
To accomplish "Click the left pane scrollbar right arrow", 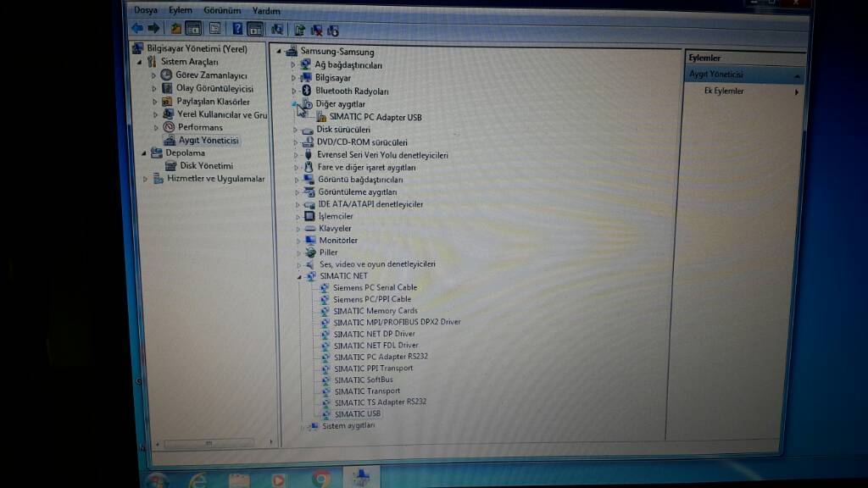I will tap(270, 442).
